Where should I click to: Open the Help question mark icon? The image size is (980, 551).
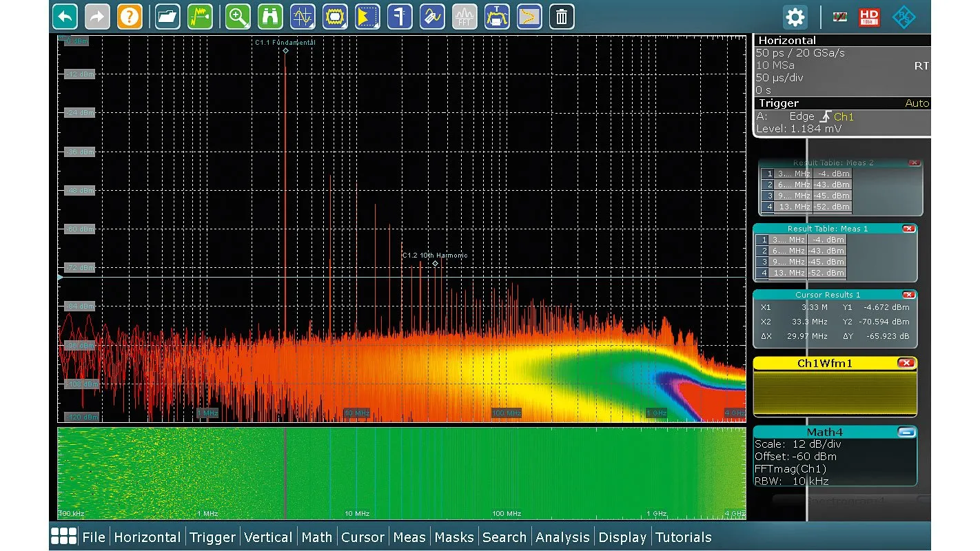(130, 17)
